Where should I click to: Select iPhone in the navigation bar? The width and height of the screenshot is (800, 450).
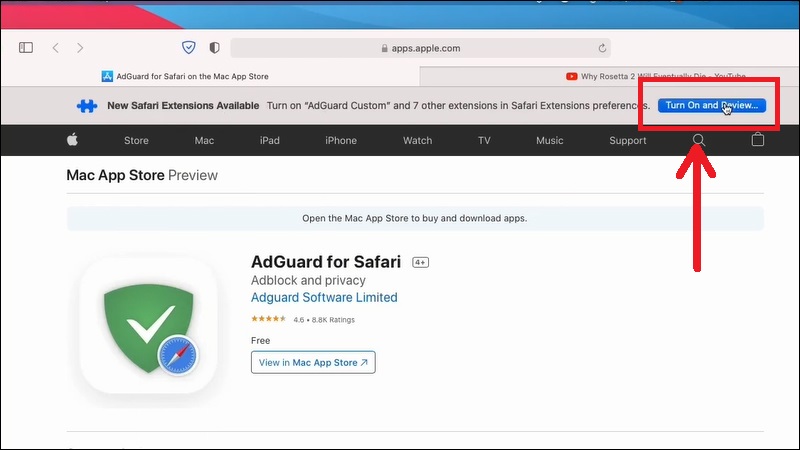point(341,140)
